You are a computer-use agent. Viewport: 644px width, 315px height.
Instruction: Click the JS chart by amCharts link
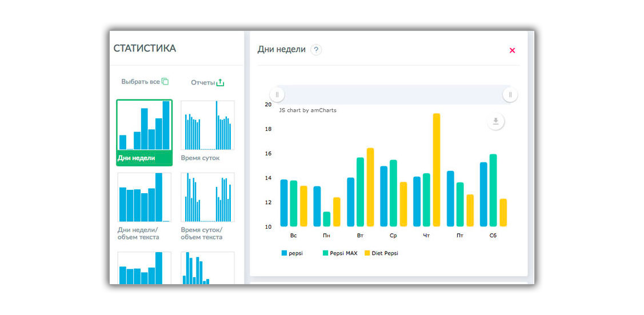(307, 110)
